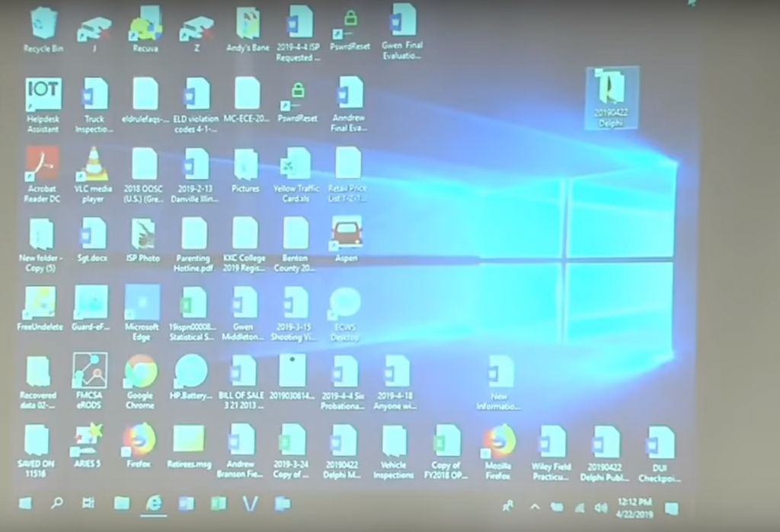780x532 pixels.
Task: Open the FreeUndelete application
Action: tap(40, 303)
